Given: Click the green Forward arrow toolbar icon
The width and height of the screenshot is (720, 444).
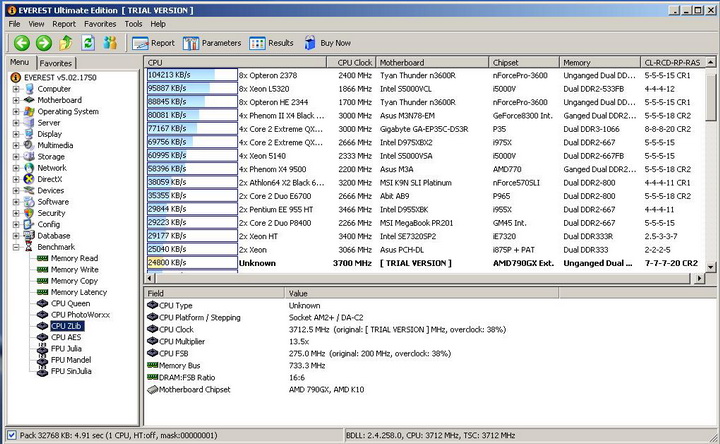Looking at the screenshot, I should click(x=44, y=43).
